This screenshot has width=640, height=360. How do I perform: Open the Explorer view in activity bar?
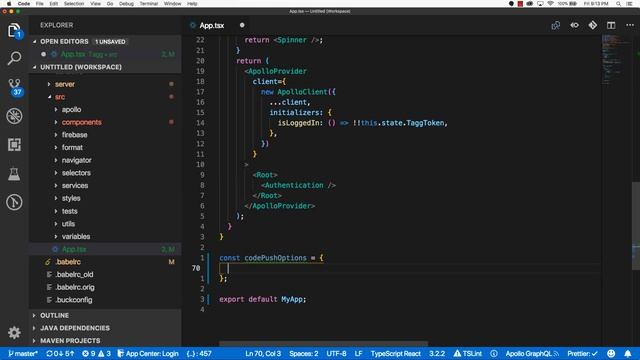tap(14, 30)
